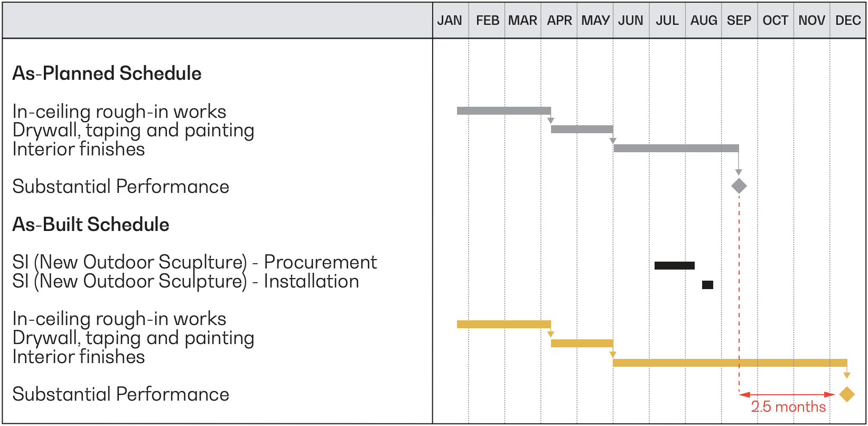The height and width of the screenshot is (426, 868).
Task: Click the As-Built Schedule heading
Action: pyautogui.click(x=91, y=225)
